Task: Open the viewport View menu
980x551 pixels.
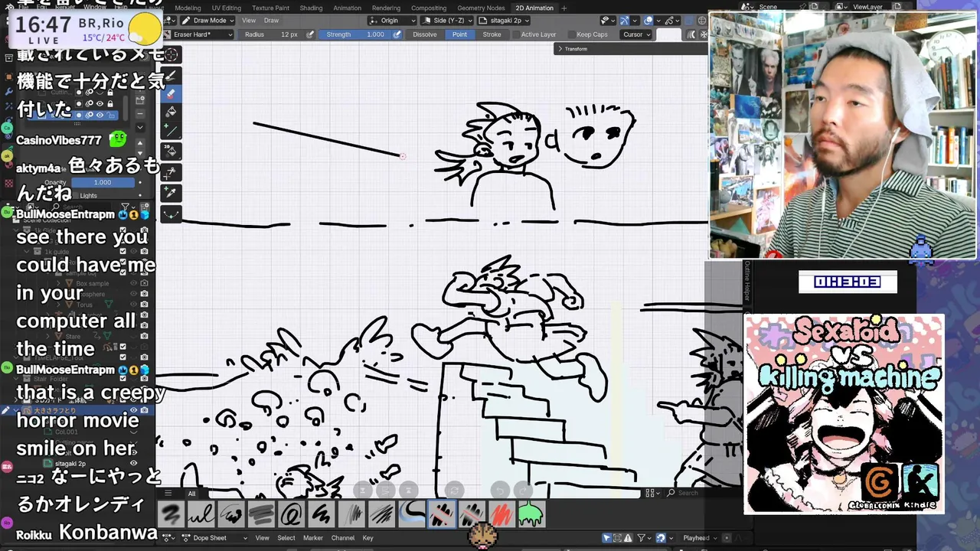Action: click(x=249, y=21)
